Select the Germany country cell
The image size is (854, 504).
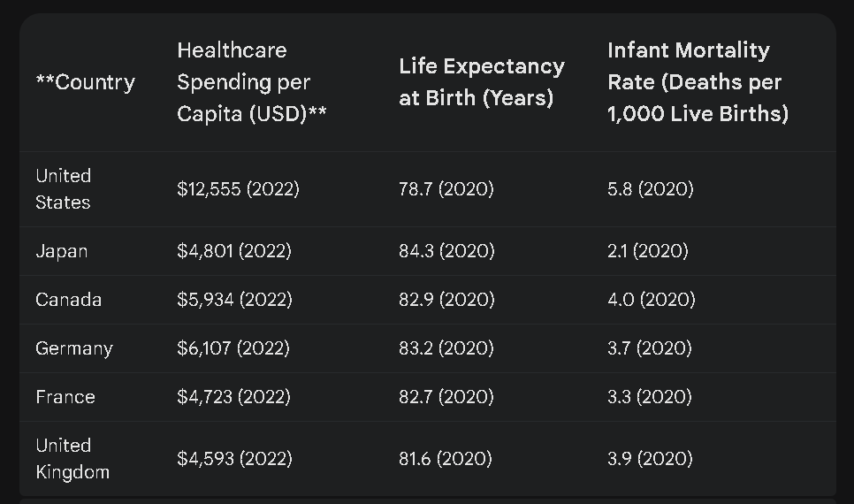[x=73, y=348]
